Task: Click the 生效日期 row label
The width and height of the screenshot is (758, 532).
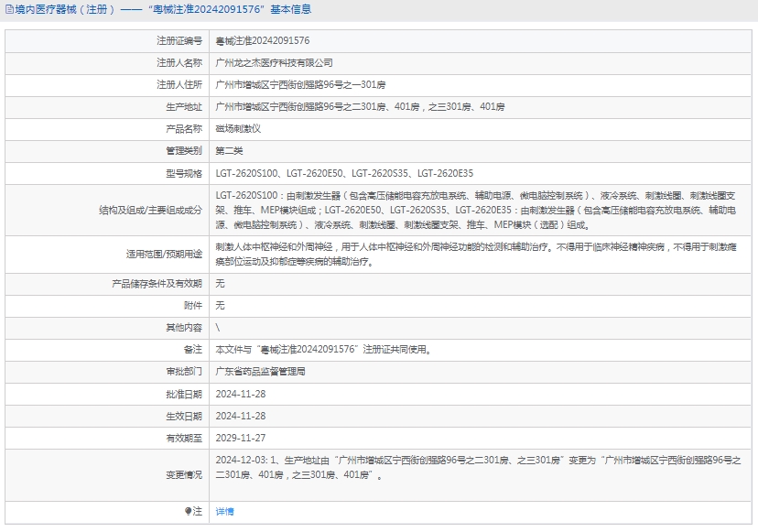Action: coord(183,416)
